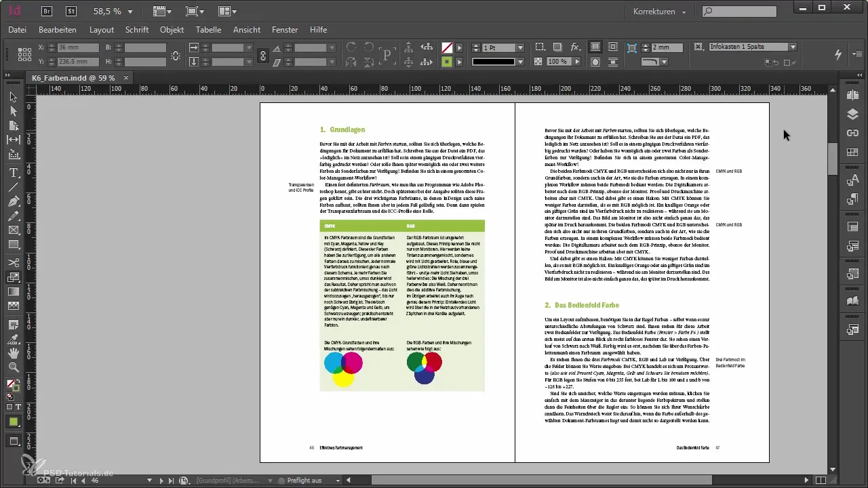Click the green stroke color swatch
Screen dimensions: 868x488
coord(447,61)
